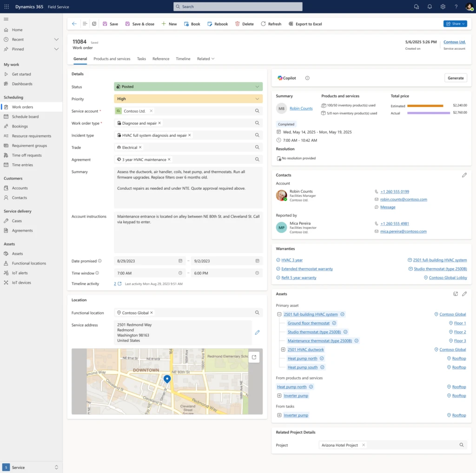The height and width of the screenshot is (473, 476).
Task: Open the settings gear in top bar
Action: [x=443, y=7]
